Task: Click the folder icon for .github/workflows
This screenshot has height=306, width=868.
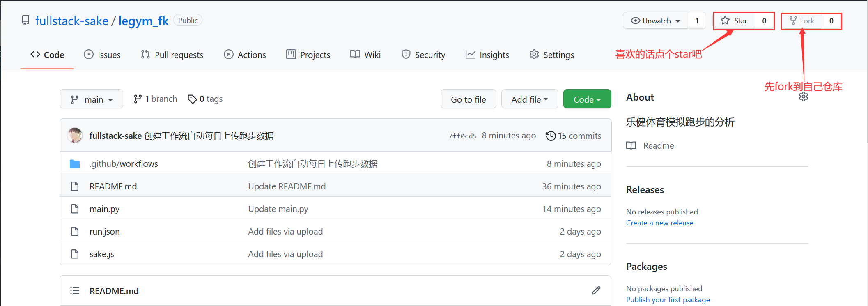Action: [75, 164]
